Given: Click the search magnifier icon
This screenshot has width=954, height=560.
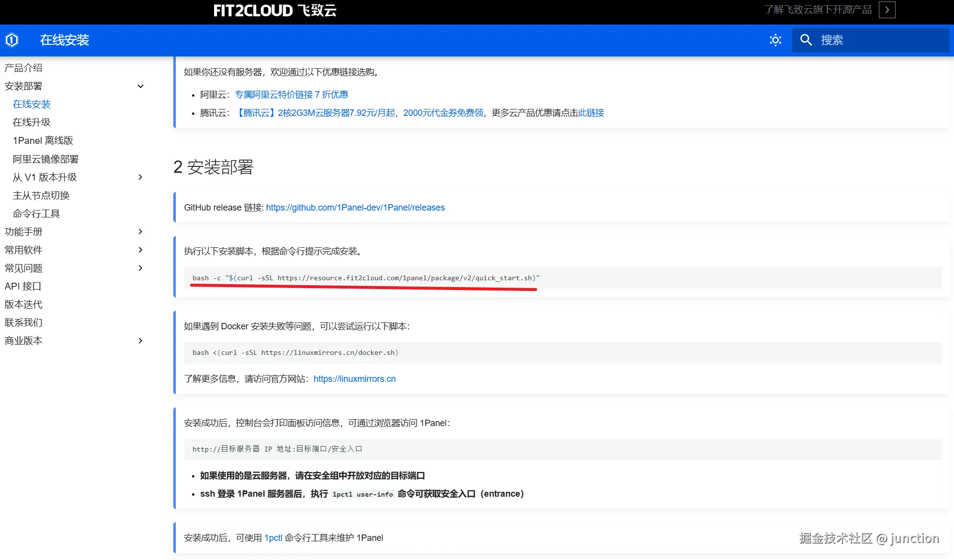Looking at the screenshot, I should (x=806, y=40).
